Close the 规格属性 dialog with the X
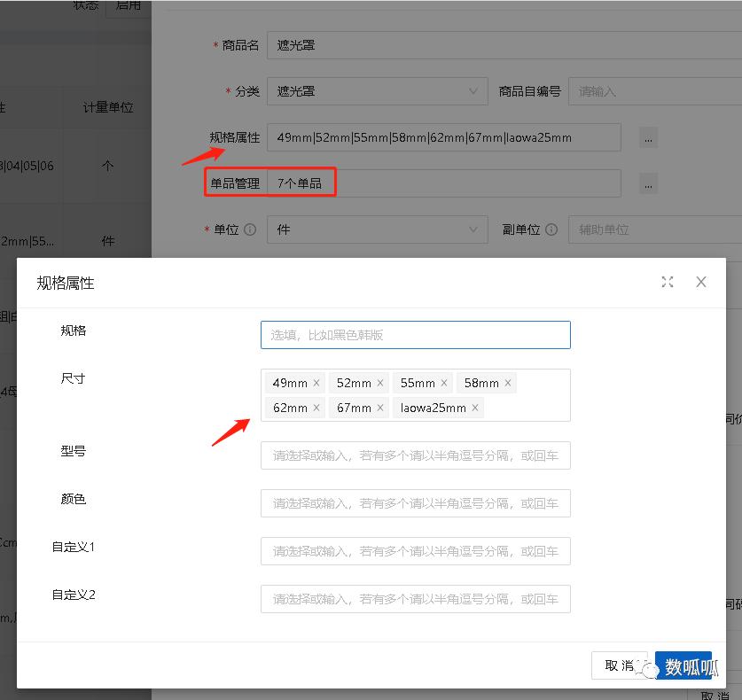 click(701, 282)
